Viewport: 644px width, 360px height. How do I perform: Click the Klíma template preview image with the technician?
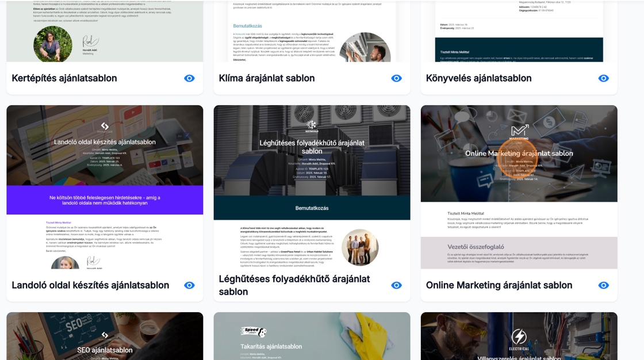coord(312,32)
